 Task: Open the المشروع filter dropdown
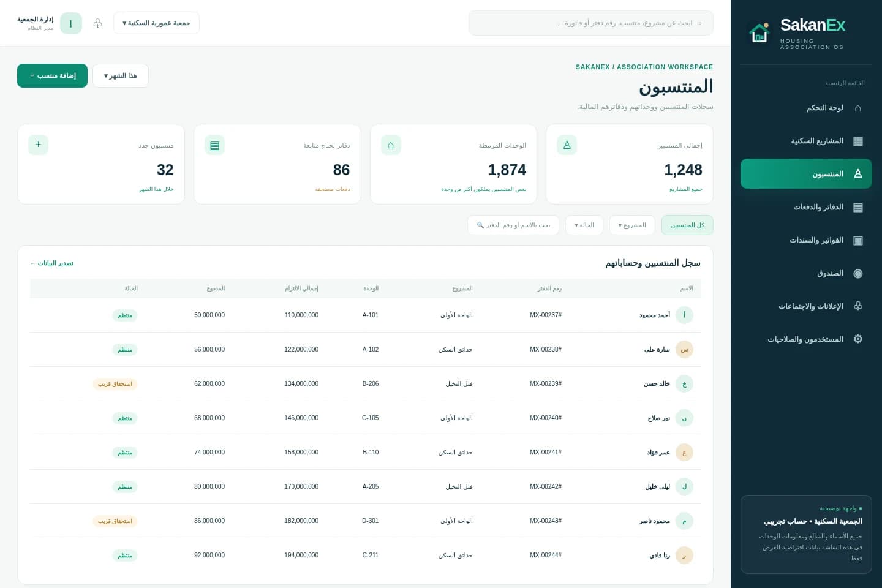coord(632,225)
